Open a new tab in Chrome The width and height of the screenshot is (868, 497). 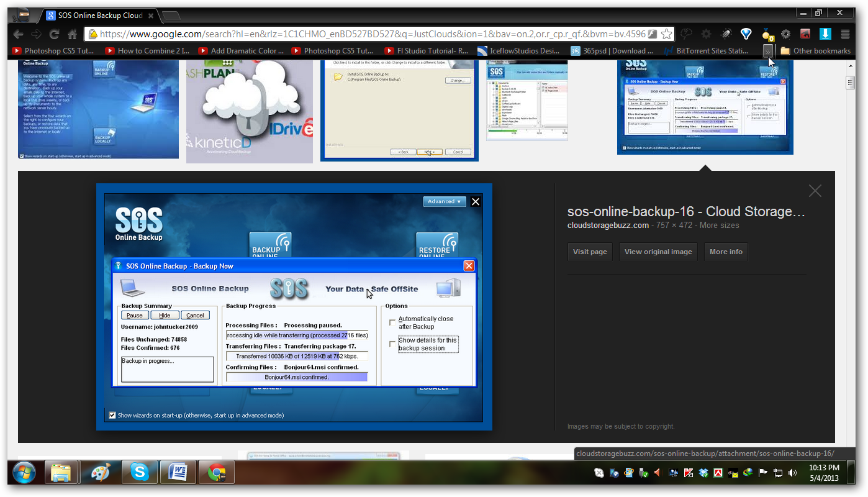pyautogui.click(x=171, y=15)
